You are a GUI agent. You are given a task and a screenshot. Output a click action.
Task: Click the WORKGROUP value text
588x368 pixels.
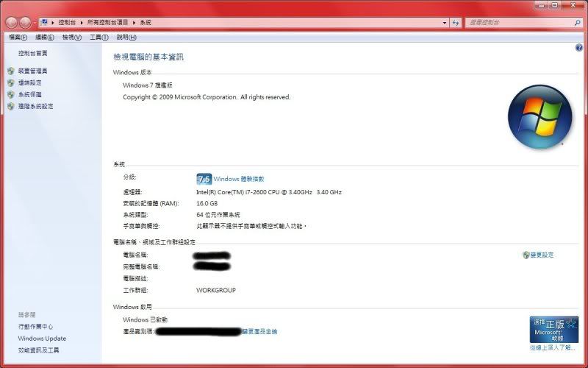(x=216, y=290)
